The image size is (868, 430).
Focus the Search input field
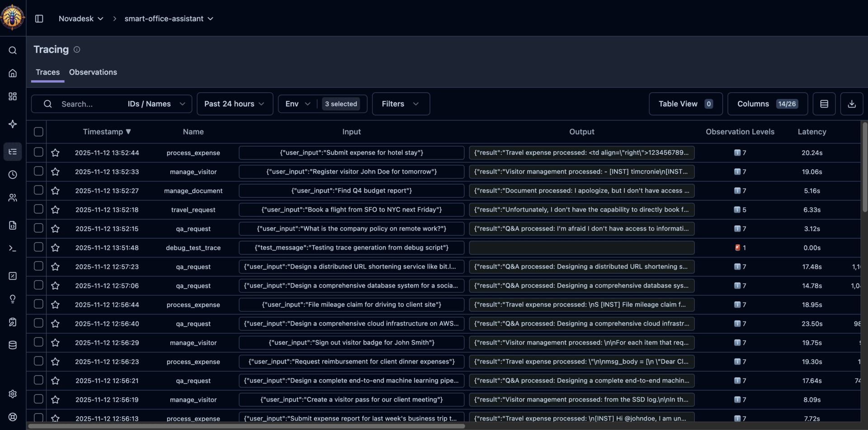90,104
